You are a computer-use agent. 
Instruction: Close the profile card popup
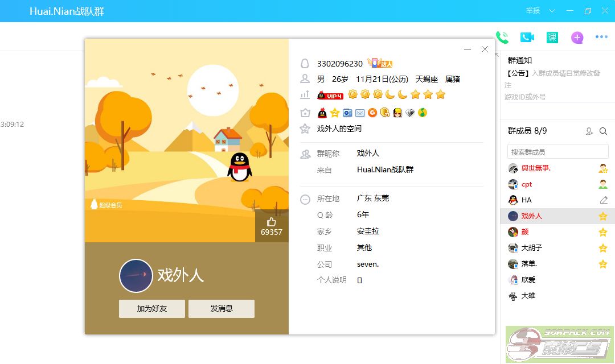click(x=485, y=49)
